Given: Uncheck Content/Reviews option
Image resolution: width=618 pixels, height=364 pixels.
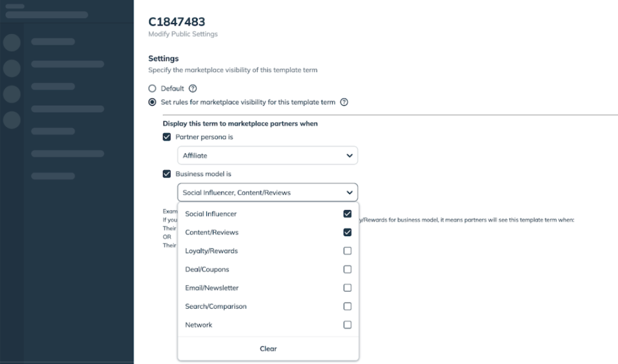Looking at the screenshot, I should click(347, 232).
